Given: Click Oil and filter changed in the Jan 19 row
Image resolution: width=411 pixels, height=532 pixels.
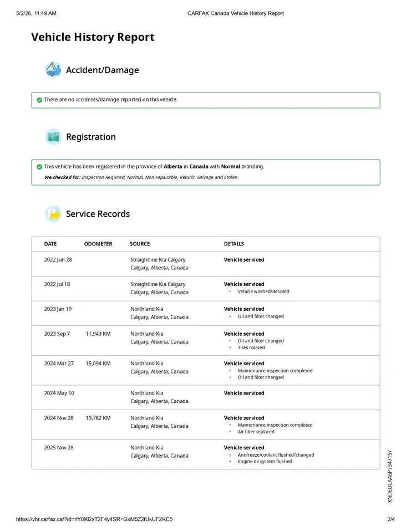Looking at the screenshot, I should coord(261,316).
